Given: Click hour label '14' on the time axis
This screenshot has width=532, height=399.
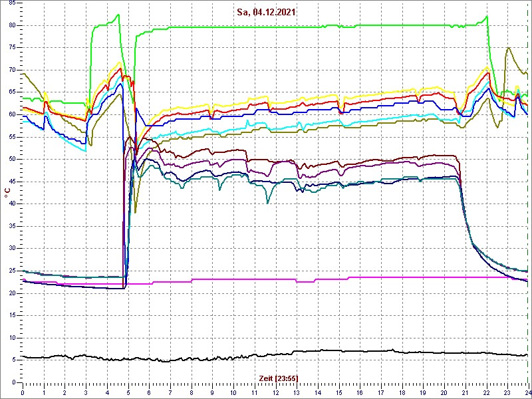Looking at the screenshot, I should click(x=318, y=394).
